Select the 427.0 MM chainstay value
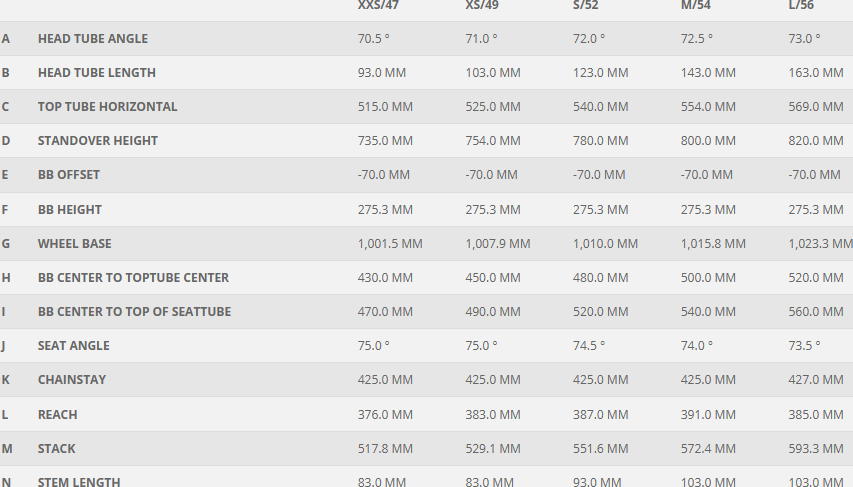The height and width of the screenshot is (487, 853). (x=816, y=380)
